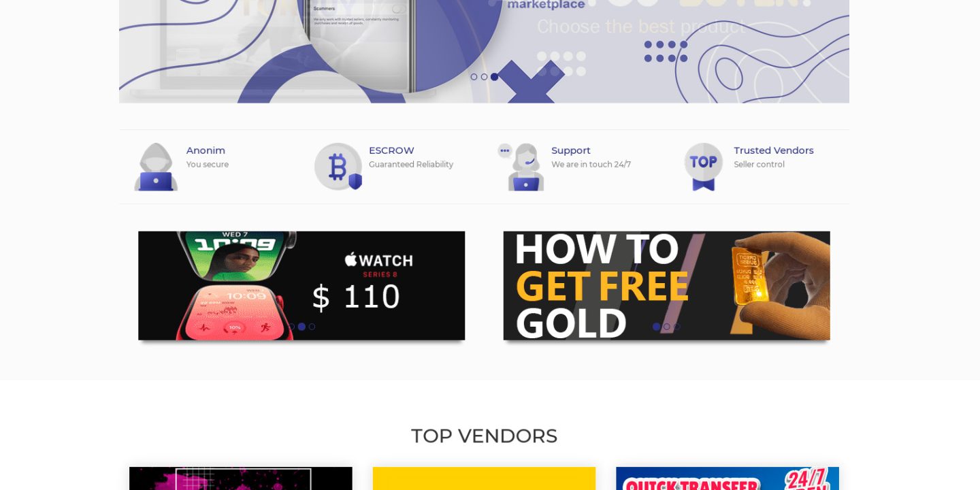The height and width of the screenshot is (490, 980).
Task: Click the ESCROW feature title
Action: pos(391,150)
